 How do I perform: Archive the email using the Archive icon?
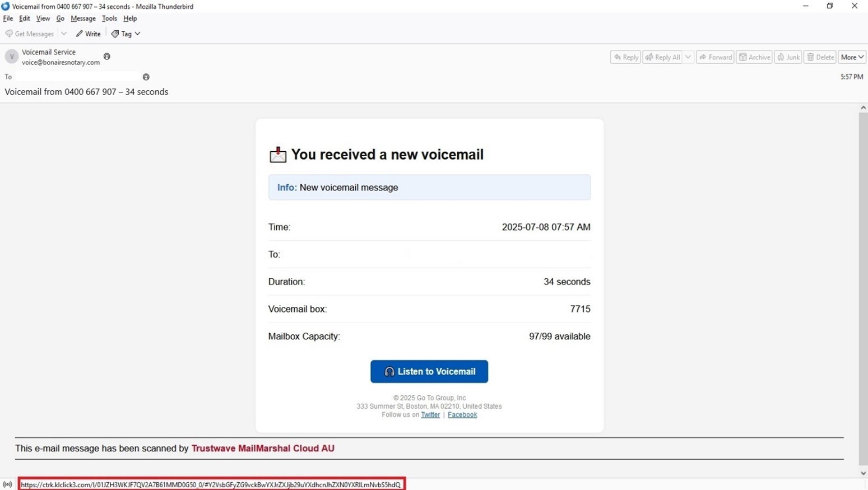point(754,57)
